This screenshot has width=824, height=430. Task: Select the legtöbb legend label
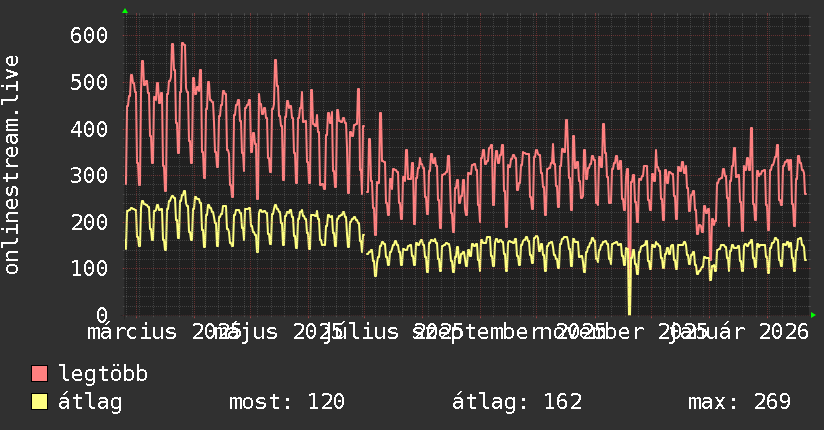pos(103,374)
